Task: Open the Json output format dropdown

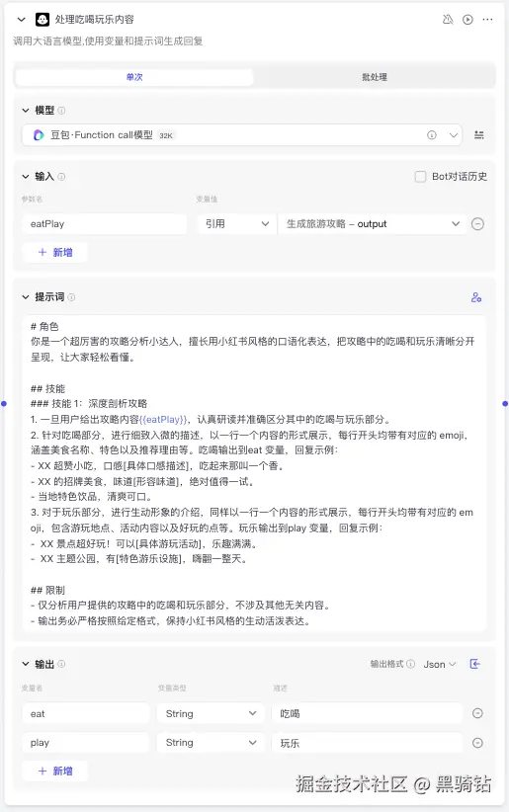Action: click(x=440, y=665)
